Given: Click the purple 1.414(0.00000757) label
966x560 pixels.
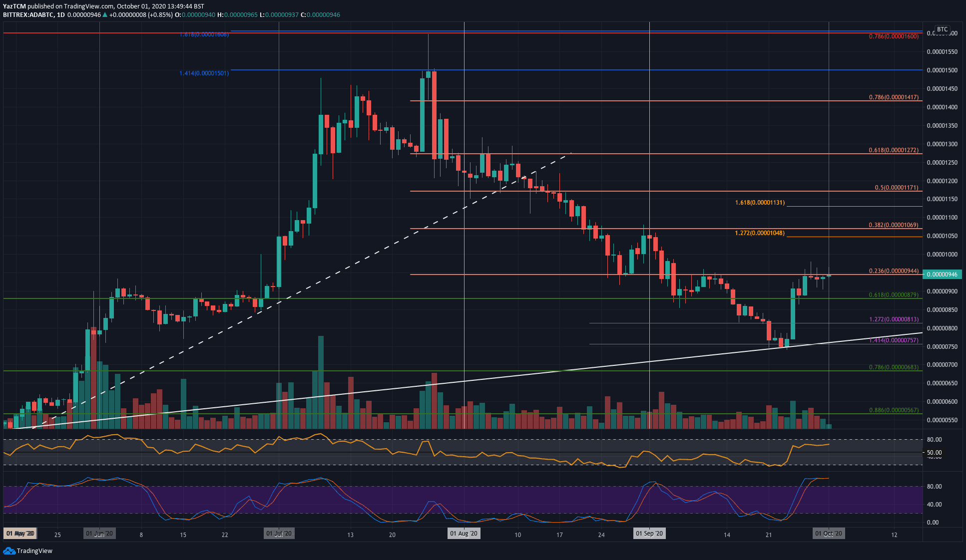Looking at the screenshot, I should tap(894, 340).
